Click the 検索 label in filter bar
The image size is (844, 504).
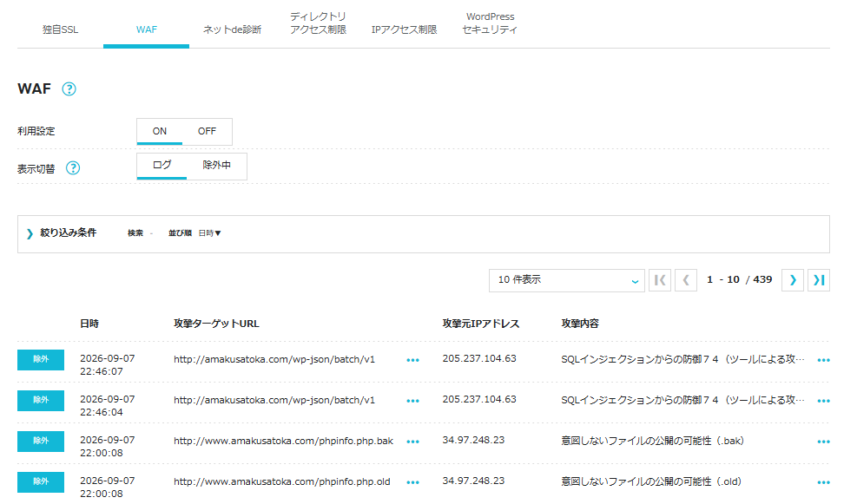pos(135,233)
